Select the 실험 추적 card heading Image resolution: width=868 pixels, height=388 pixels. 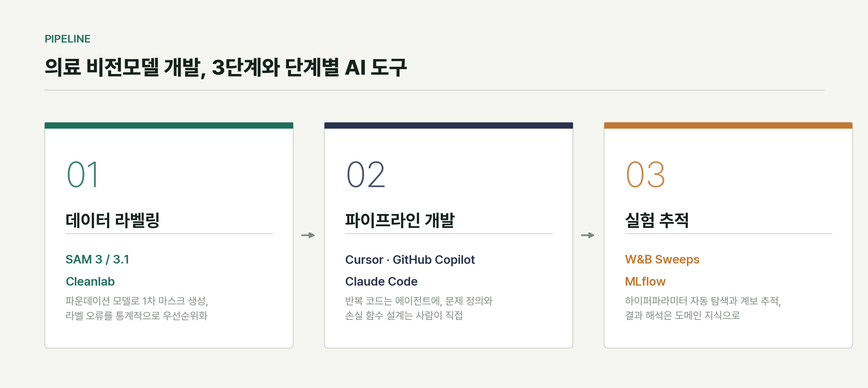657,220
